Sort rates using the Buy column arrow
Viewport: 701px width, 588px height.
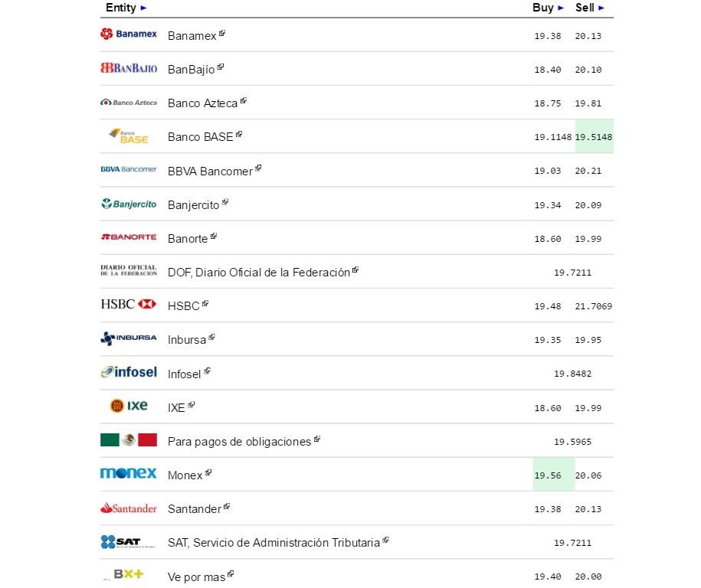[x=562, y=7]
